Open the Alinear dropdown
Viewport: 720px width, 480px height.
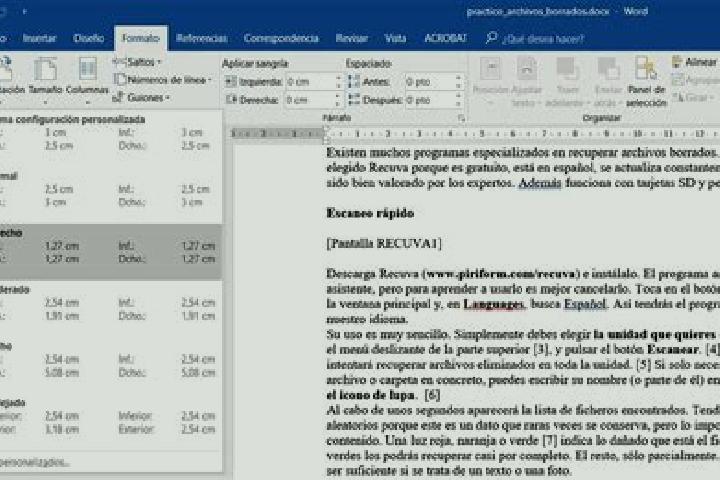tap(695, 62)
